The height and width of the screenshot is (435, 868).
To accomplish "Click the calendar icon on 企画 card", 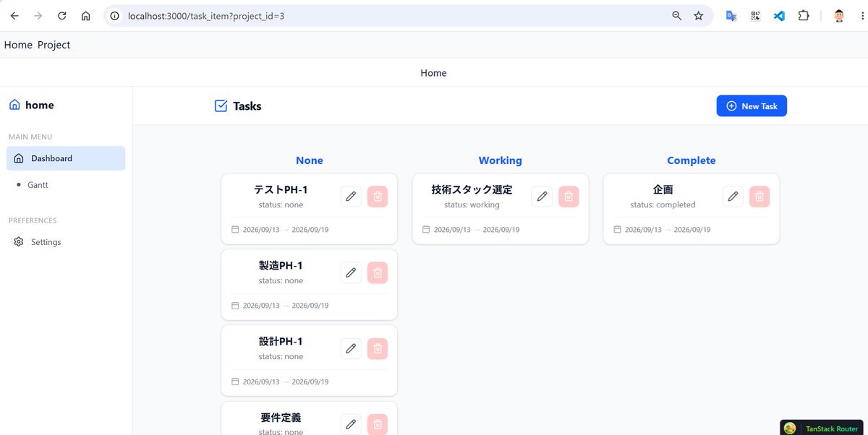I will (x=617, y=230).
